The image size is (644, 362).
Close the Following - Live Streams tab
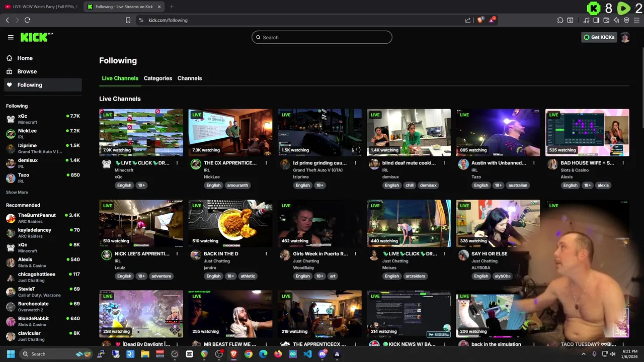[x=159, y=7]
